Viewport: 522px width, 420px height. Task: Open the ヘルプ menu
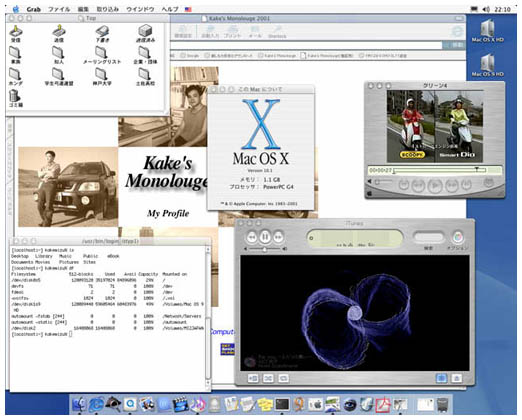[170, 9]
